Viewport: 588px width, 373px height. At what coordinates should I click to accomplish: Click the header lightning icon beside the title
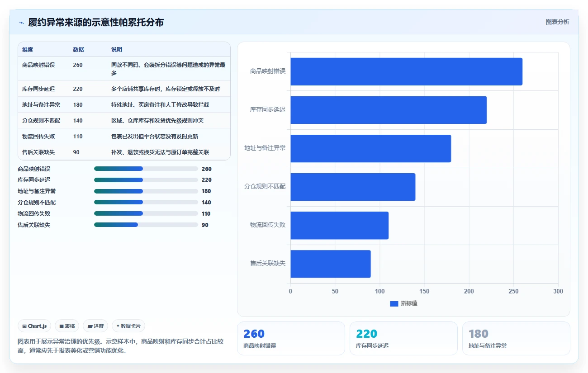point(22,22)
